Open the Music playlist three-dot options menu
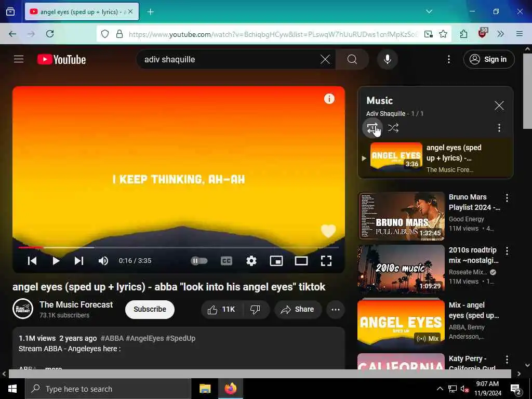The width and height of the screenshot is (532, 399). coord(499,128)
